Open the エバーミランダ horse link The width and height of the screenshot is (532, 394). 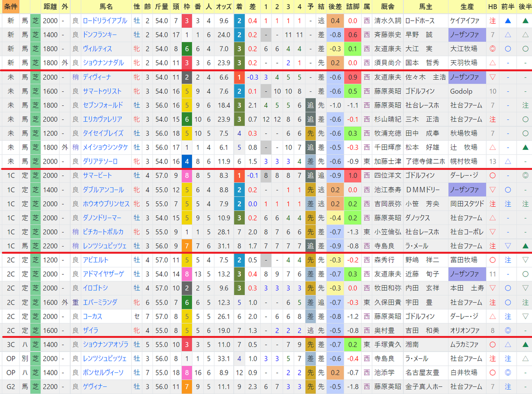[100, 302]
